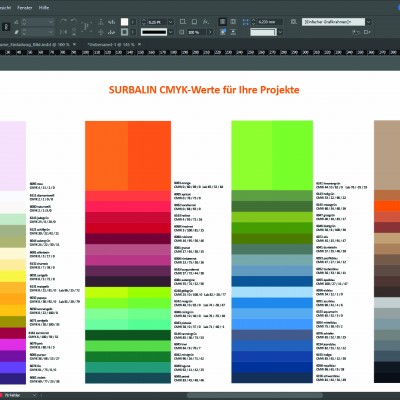
Task: Click the shear angle icon
Action: 16,32
